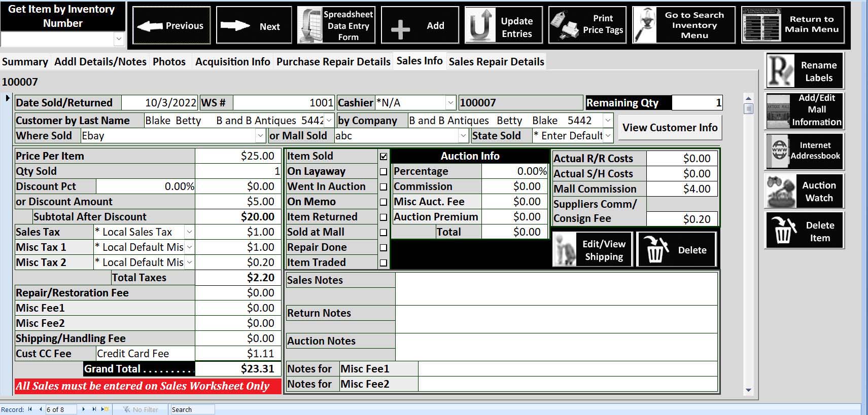This screenshot has height=415, width=868.
Task: Switch to the Acquisition Info tab
Action: tap(232, 62)
